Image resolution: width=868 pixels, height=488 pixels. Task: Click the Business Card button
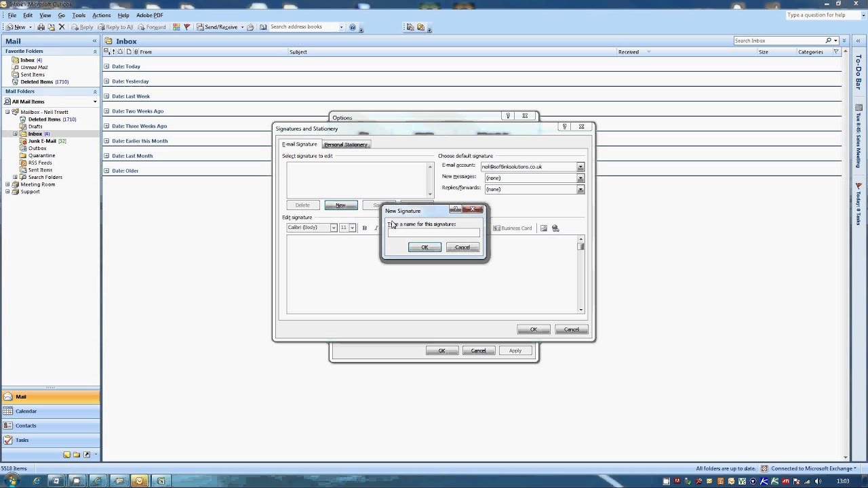[x=513, y=228]
